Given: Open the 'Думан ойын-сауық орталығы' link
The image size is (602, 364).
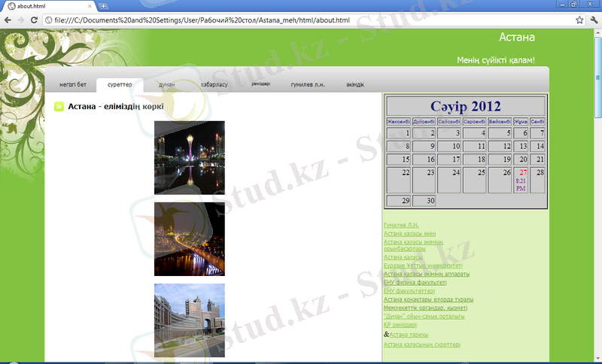Looking at the screenshot, I should (424, 317).
